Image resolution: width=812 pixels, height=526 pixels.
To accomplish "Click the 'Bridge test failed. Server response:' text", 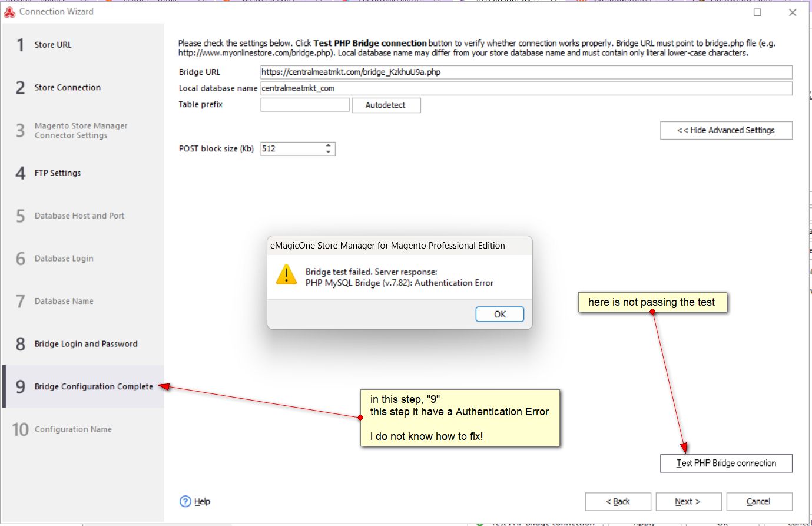I will (x=371, y=272).
